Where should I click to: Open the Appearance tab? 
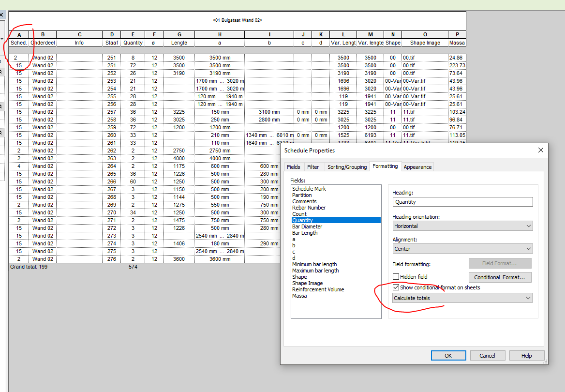(417, 166)
